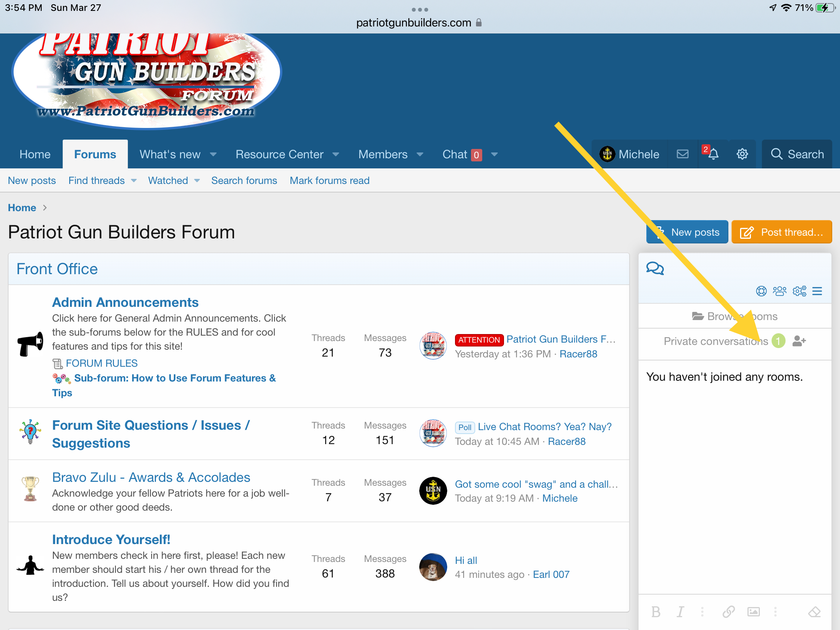Click the lightbulb icon for Forum Site Questions
Viewport: 840px width, 630px height.
click(x=30, y=431)
